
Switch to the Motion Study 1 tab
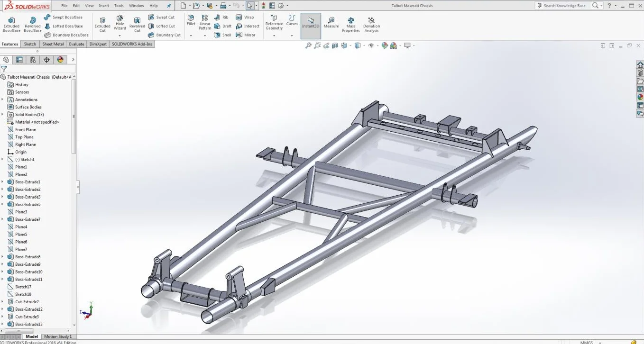(58, 336)
